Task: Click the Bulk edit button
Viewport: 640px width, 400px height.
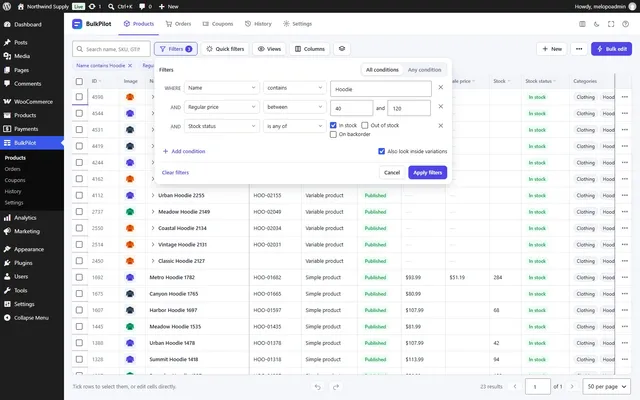Action: tap(611, 49)
